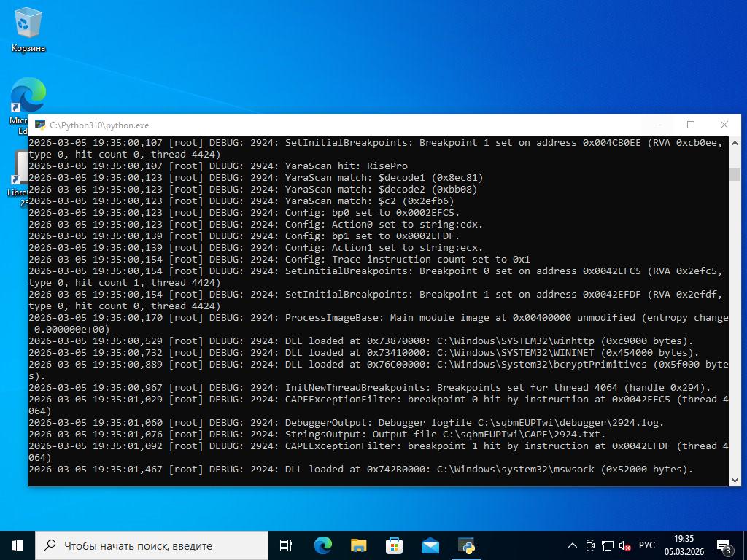
Task: Open Task View on the taskbar
Action: [x=286, y=545]
